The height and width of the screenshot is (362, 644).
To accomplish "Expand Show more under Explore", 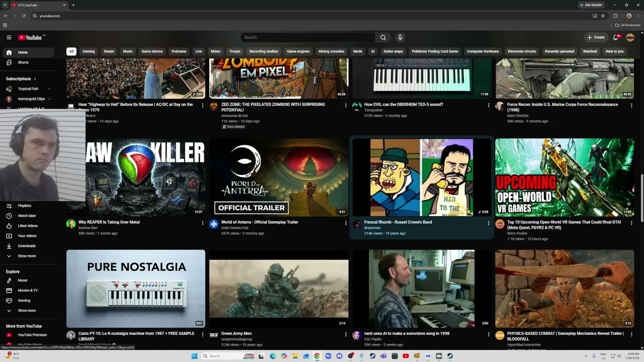I will click(x=29, y=311).
